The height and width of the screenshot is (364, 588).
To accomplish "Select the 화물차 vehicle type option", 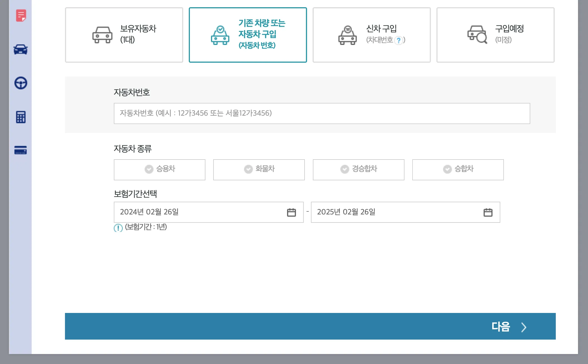I will pyautogui.click(x=259, y=170).
